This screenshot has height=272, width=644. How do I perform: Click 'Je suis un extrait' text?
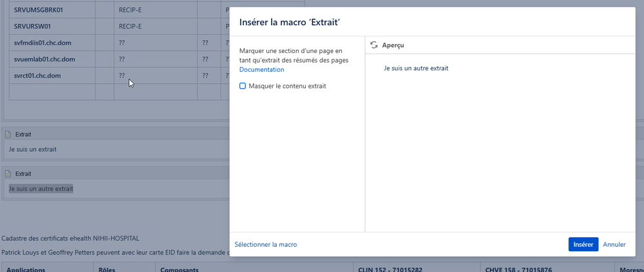point(33,149)
